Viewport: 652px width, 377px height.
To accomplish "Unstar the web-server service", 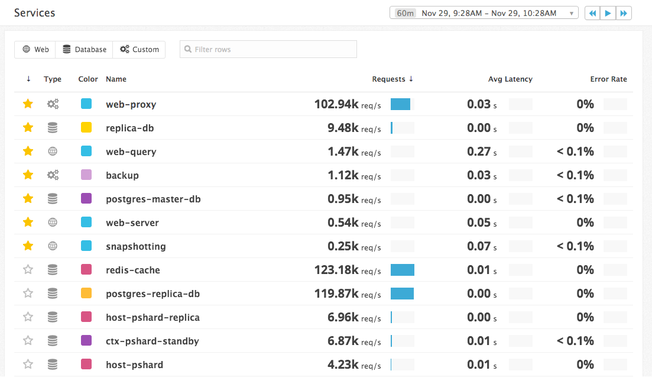I will click(x=28, y=222).
